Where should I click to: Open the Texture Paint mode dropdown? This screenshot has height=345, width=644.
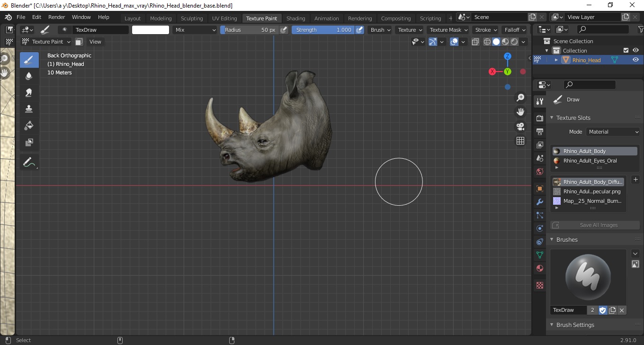click(x=46, y=42)
